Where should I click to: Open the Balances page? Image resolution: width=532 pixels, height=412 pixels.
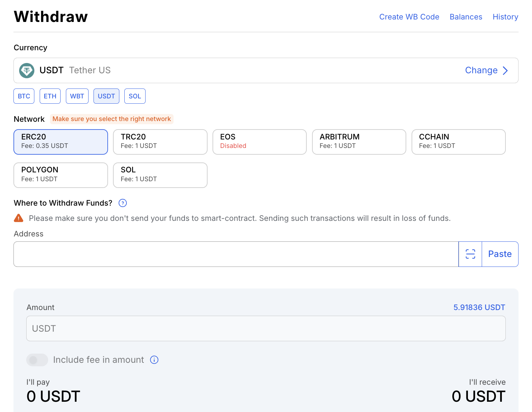coord(466,17)
